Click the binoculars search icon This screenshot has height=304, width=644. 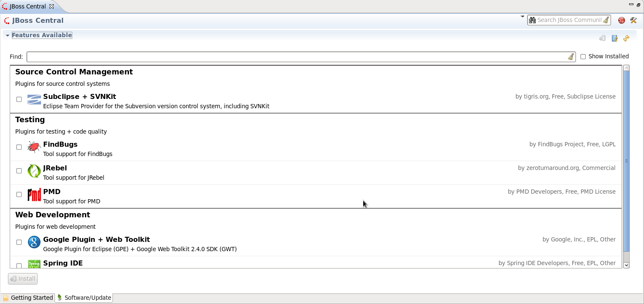[x=533, y=20]
